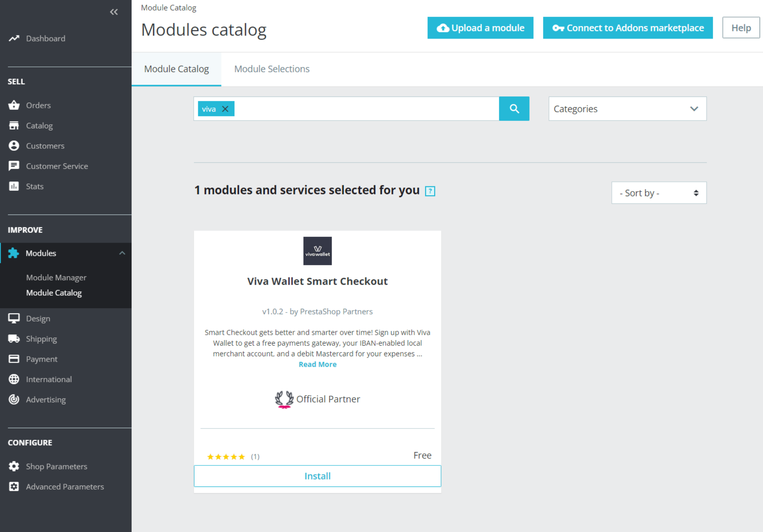
Task: Click the Shop Parameters gear icon
Action: click(14, 466)
